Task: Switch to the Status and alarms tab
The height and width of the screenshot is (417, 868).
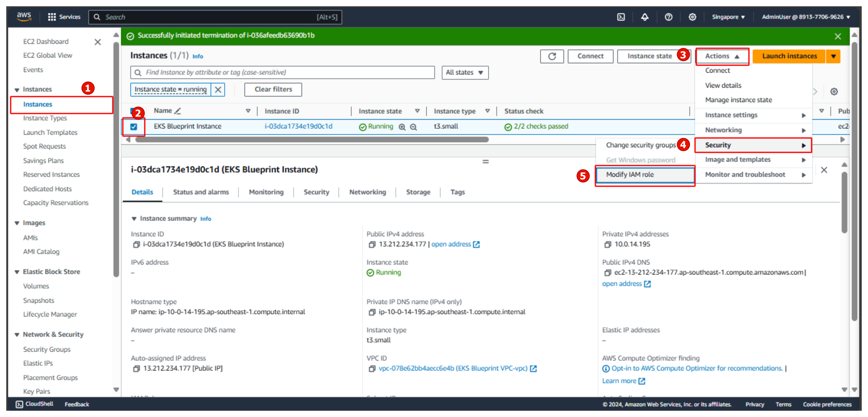Action: coord(201,192)
